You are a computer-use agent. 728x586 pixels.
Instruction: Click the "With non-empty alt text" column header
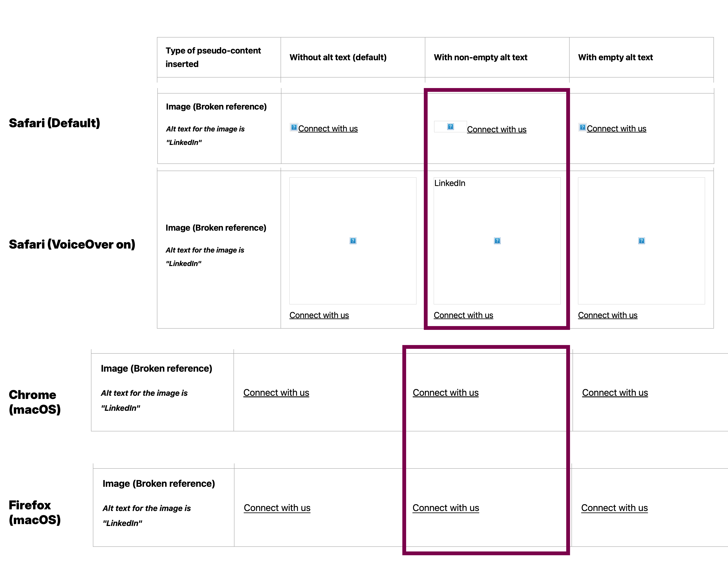480,57
